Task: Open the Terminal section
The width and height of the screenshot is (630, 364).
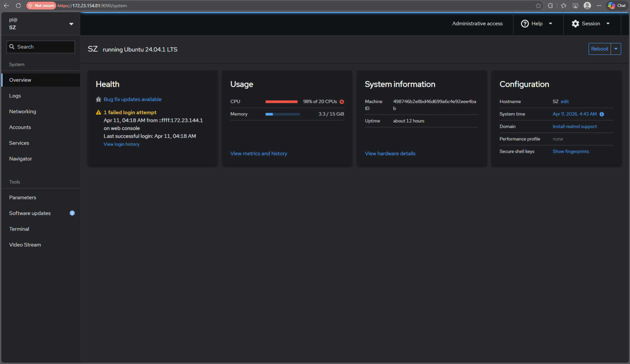Action: pyautogui.click(x=19, y=229)
